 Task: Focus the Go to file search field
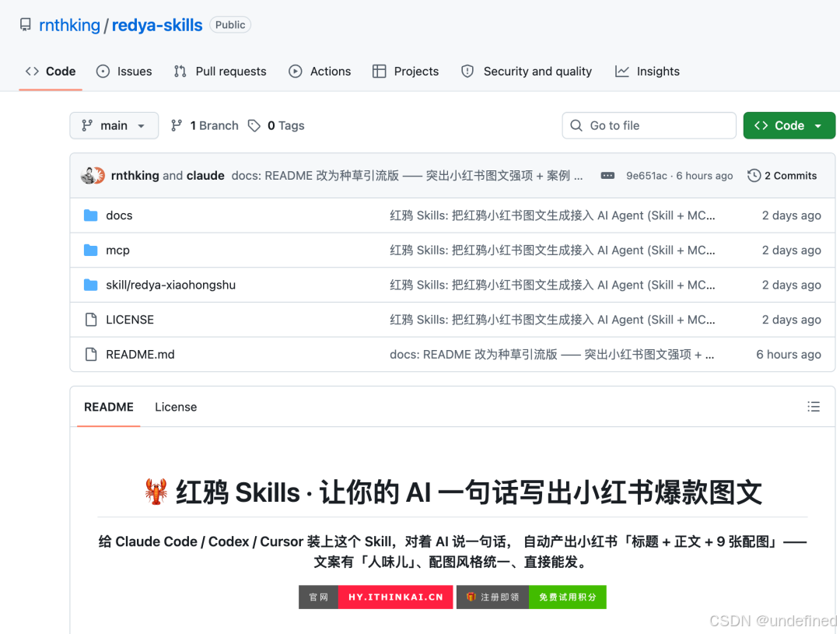pyautogui.click(x=649, y=125)
